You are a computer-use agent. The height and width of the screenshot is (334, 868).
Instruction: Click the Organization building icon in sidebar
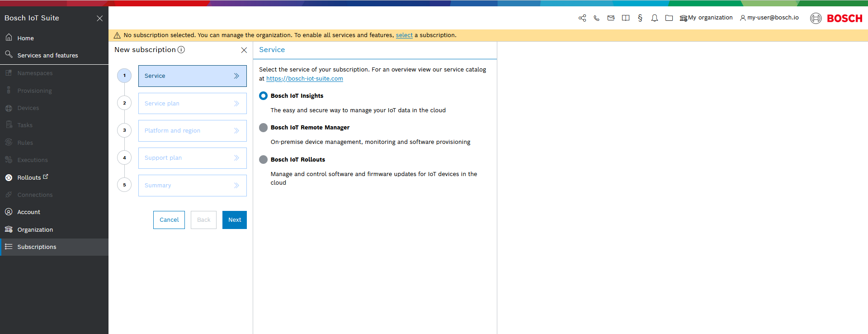click(x=9, y=229)
